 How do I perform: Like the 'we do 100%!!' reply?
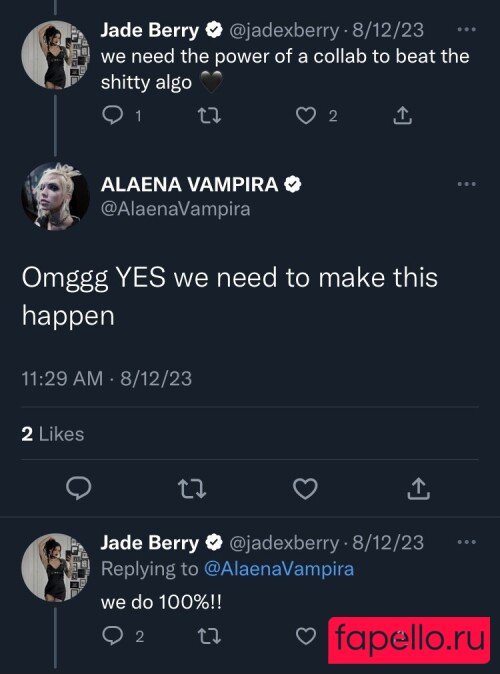point(306,636)
